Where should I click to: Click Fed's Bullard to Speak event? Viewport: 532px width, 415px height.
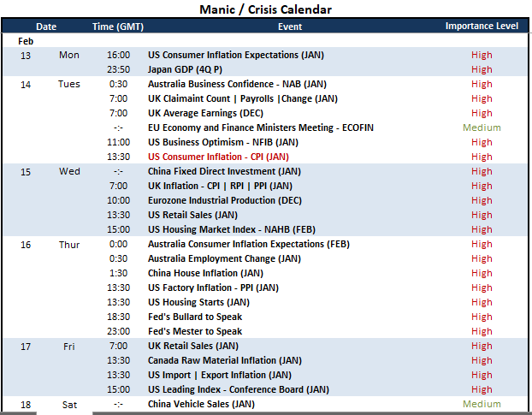click(x=195, y=317)
